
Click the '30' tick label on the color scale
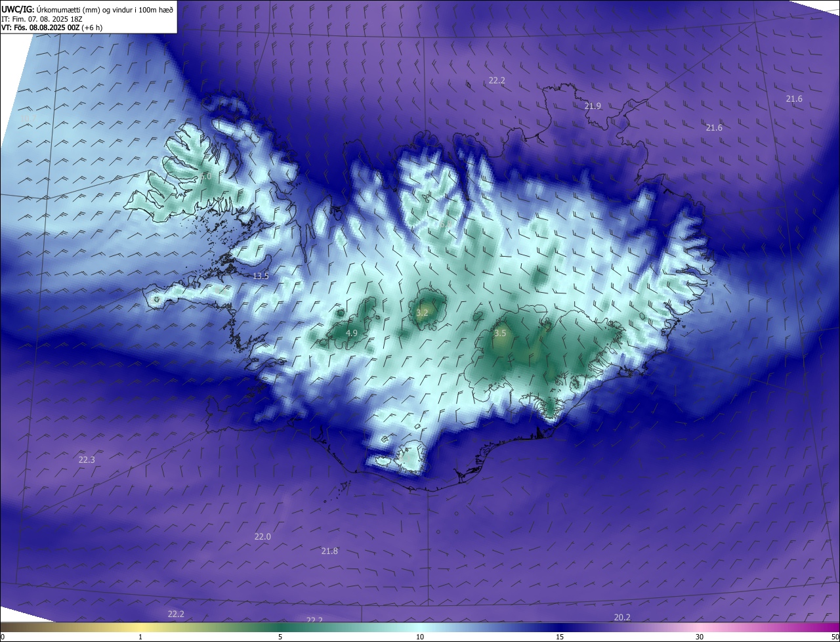coord(700,637)
